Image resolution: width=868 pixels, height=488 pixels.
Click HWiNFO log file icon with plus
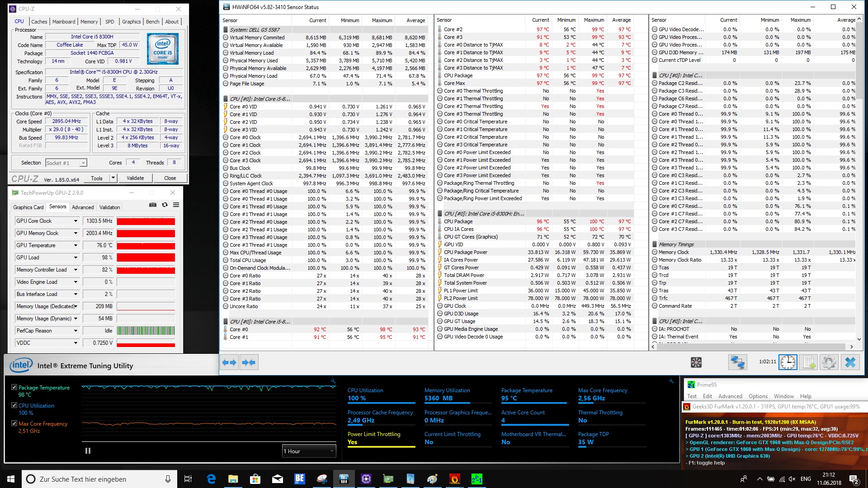point(808,362)
